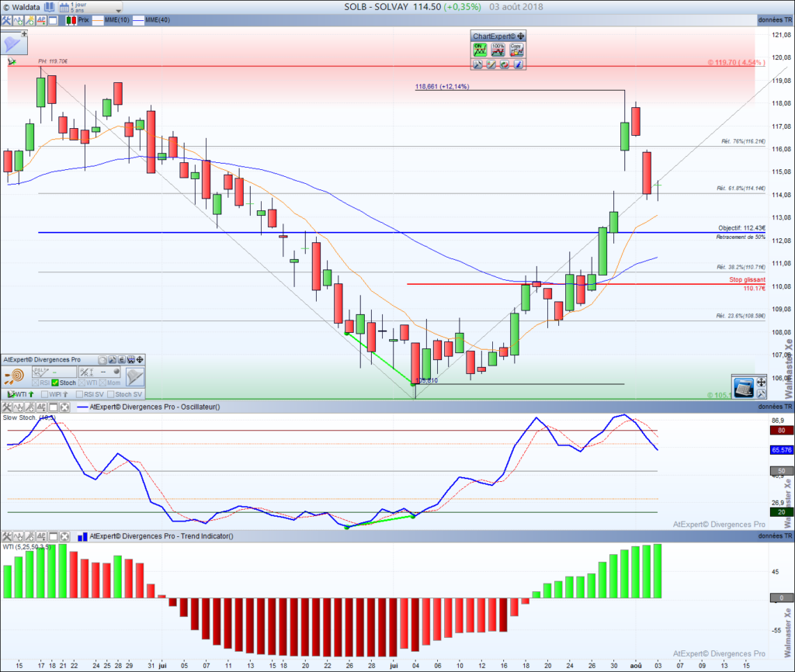Toggle ChartExpert ON button
This screenshot has height=672, width=795.
coord(480,50)
